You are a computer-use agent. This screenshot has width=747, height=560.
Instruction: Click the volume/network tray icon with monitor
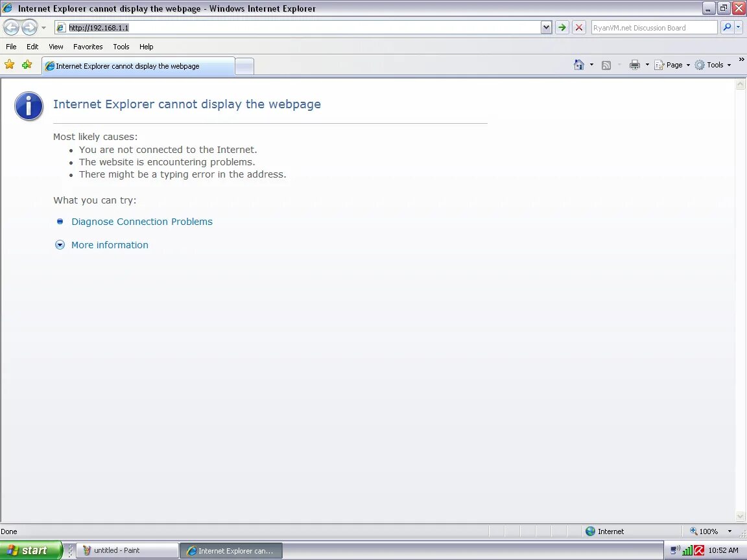click(675, 550)
